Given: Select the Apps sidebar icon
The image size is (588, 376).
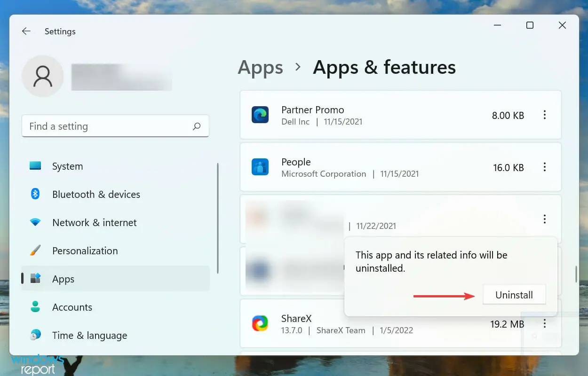Looking at the screenshot, I should tap(35, 279).
